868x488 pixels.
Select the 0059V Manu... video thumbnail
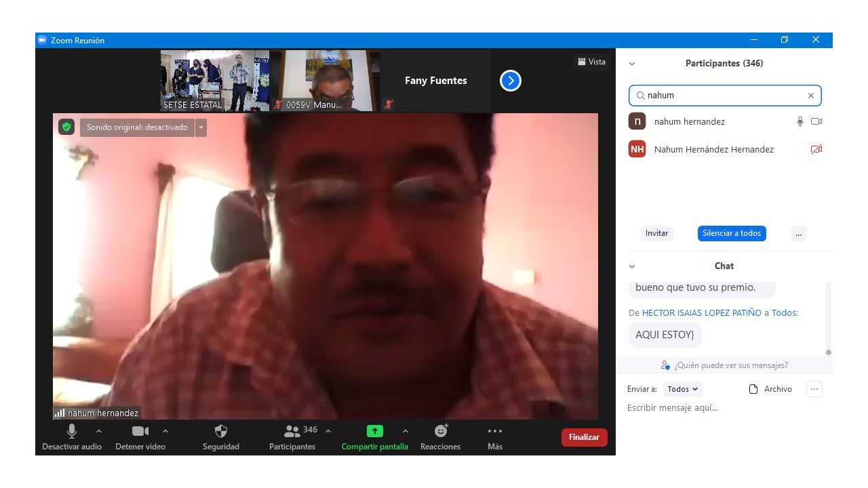point(325,81)
